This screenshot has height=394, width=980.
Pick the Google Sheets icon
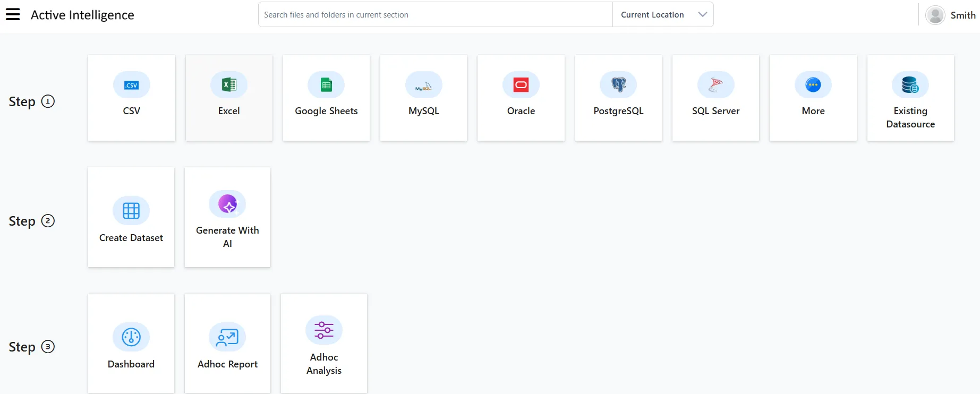326,85
